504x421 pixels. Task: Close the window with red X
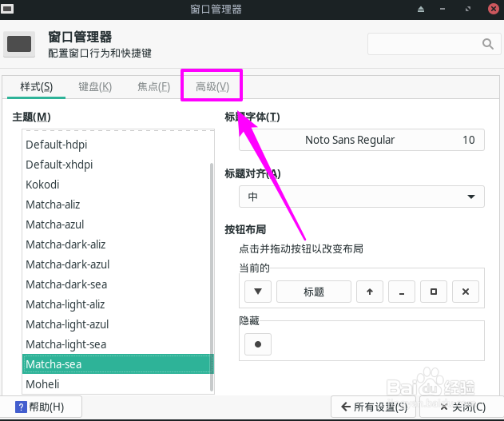(494, 9)
